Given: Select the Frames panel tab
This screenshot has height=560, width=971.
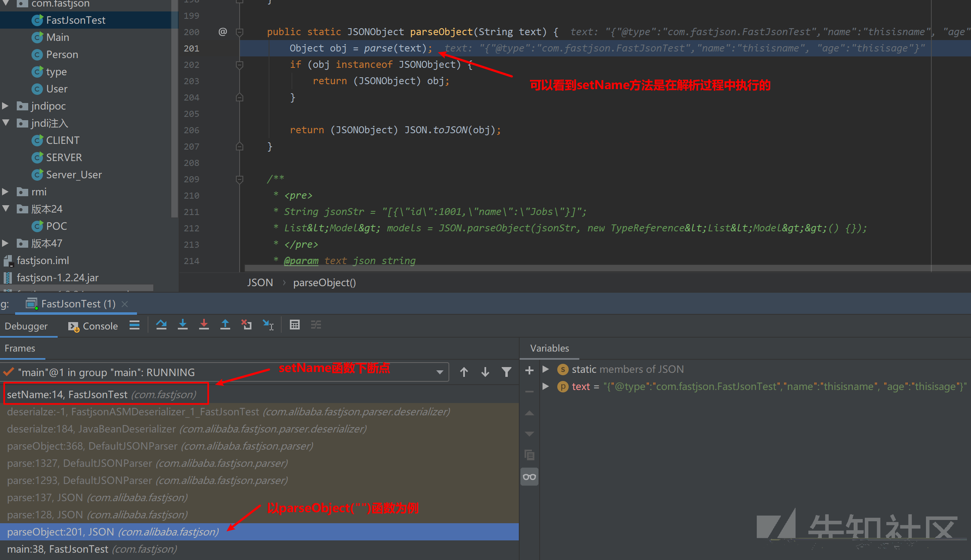Looking at the screenshot, I should (x=20, y=348).
